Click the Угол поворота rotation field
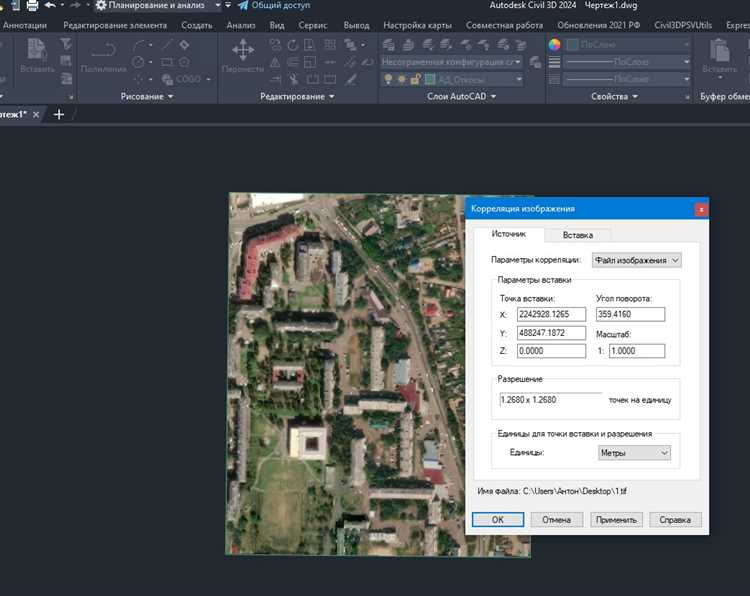This screenshot has height=596, width=750. [x=630, y=314]
